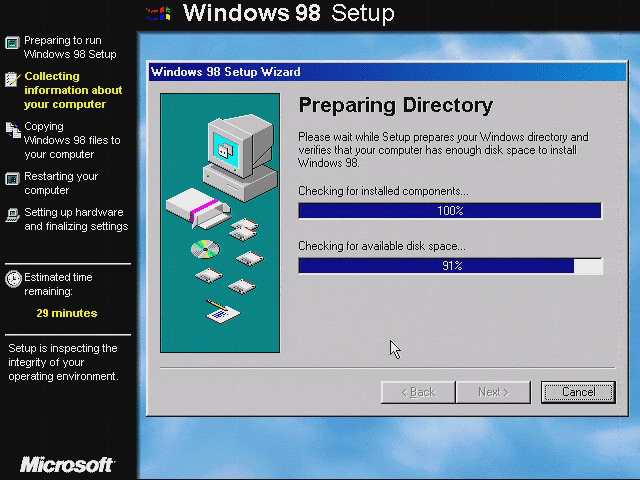Click Setting up hardware and finalizing settings text
The image size is (640, 480).
[76, 219]
